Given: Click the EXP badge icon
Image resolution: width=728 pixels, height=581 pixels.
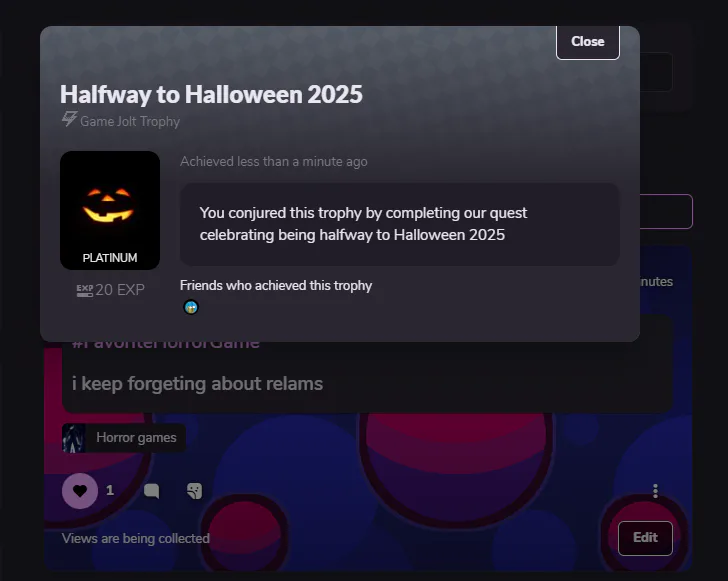Looking at the screenshot, I should point(84,290).
